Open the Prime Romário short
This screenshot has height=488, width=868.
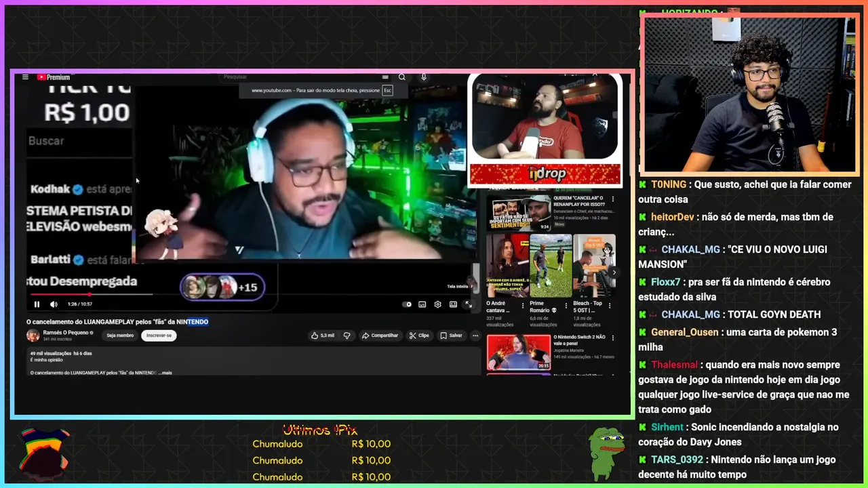tap(550, 266)
